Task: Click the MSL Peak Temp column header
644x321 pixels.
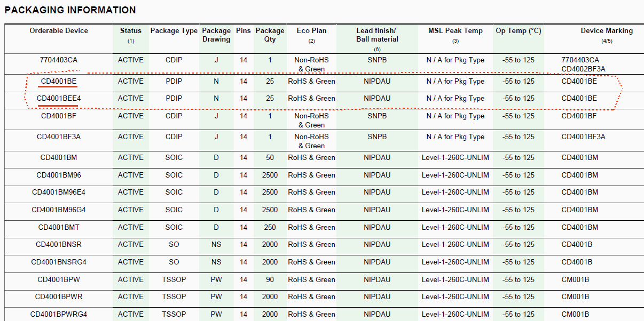Action: pyautogui.click(x=455, y=31)
